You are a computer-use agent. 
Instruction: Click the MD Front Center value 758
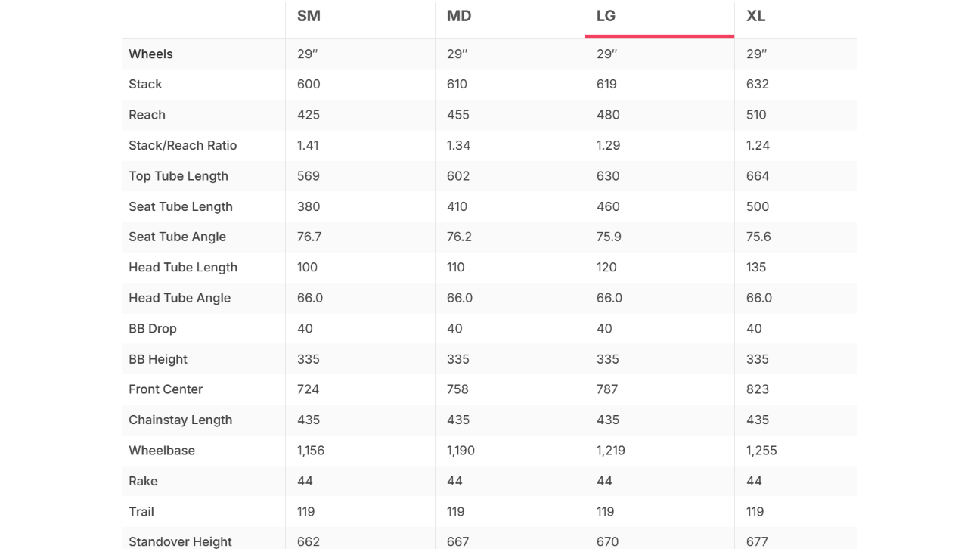pyautogui.click(x=457, y=389)
